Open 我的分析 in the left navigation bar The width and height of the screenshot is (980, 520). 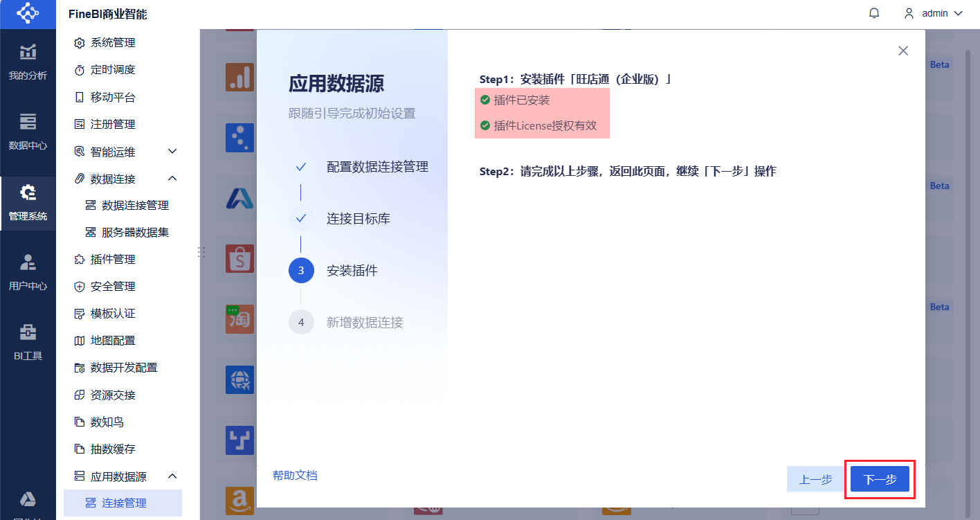coord(28,62)
